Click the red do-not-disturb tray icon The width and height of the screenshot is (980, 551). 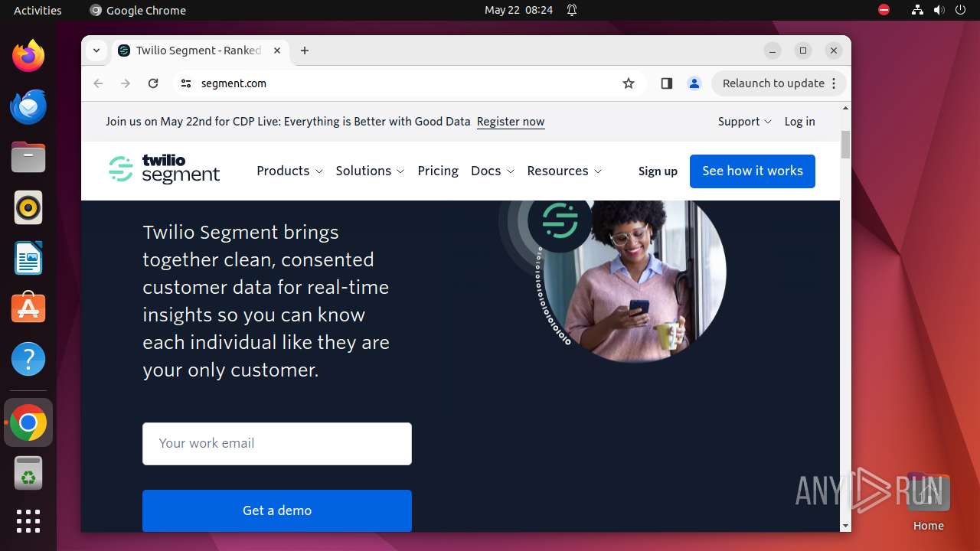[x=884, y=10]
